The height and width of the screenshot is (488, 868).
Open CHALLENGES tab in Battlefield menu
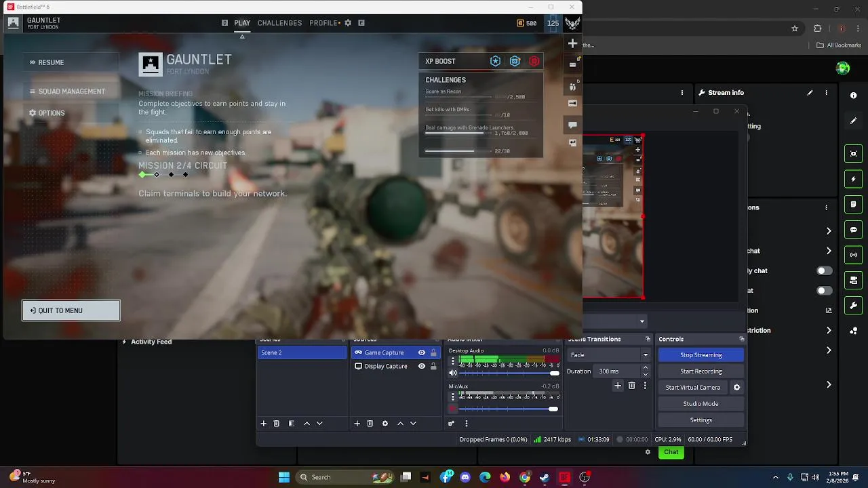coord(279,23)
